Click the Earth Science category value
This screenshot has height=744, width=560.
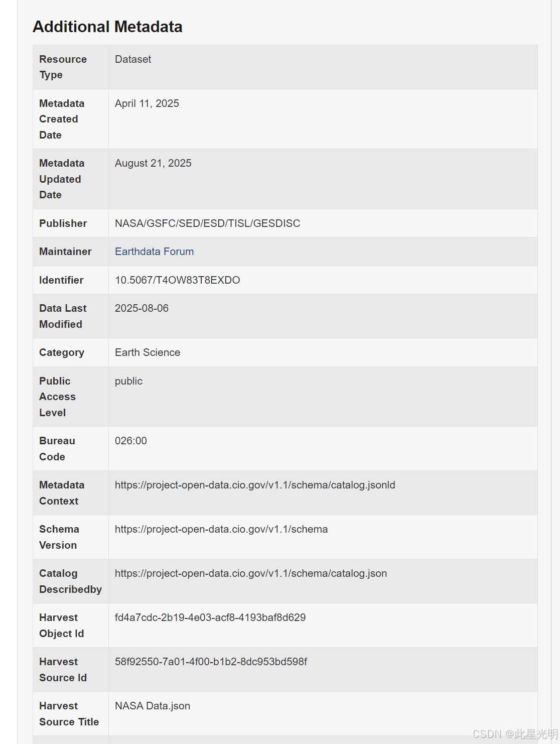[x=147, y=352]
